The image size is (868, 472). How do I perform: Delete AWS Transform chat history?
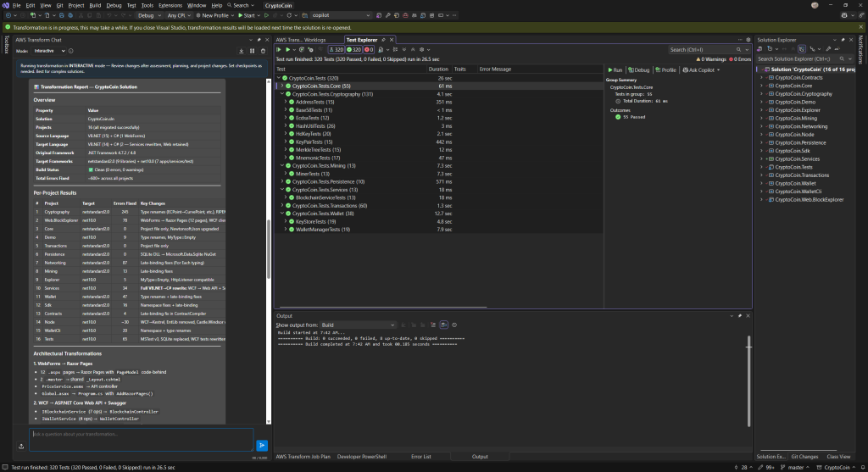263,51
